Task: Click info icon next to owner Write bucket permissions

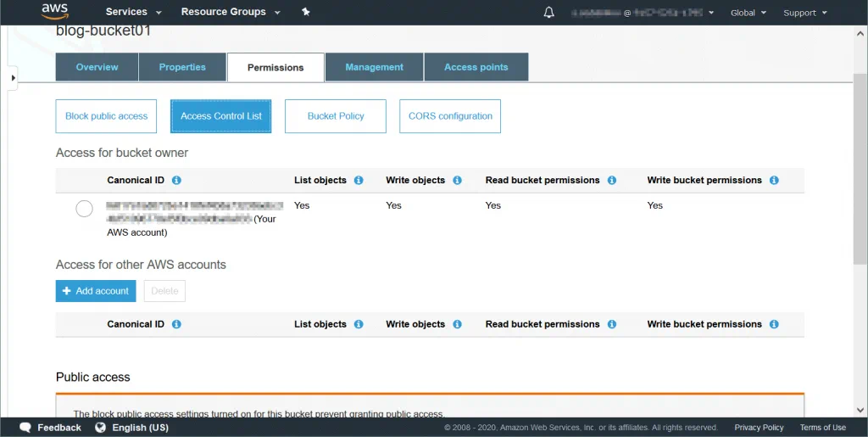Action: point(774,181)
